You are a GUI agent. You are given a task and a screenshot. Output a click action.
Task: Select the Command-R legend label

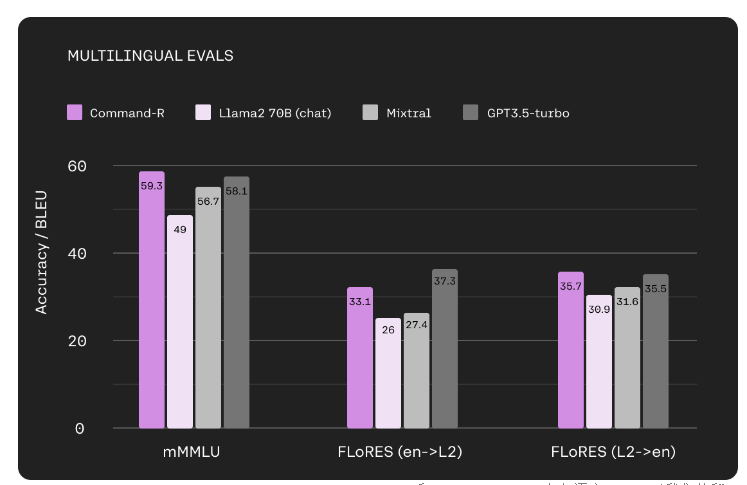[x=127, y=112]
